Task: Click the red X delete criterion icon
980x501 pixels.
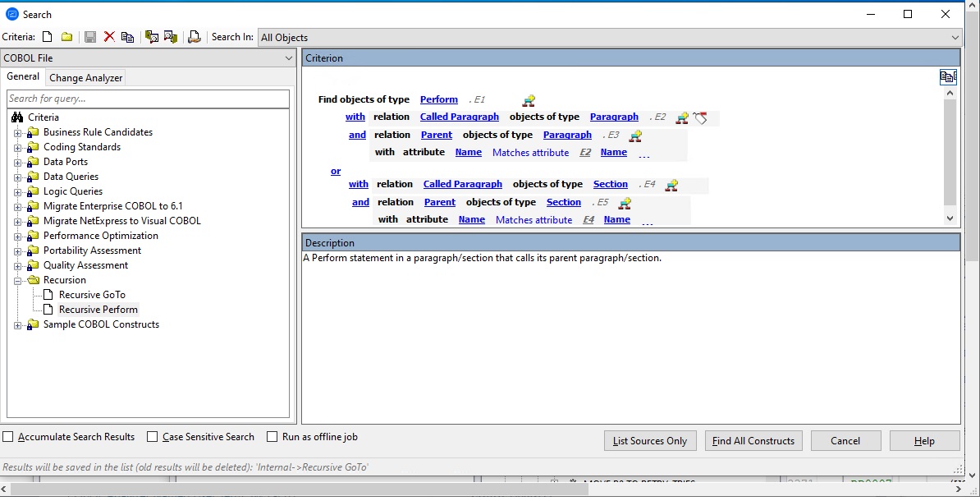Action: tap(109, 37)
